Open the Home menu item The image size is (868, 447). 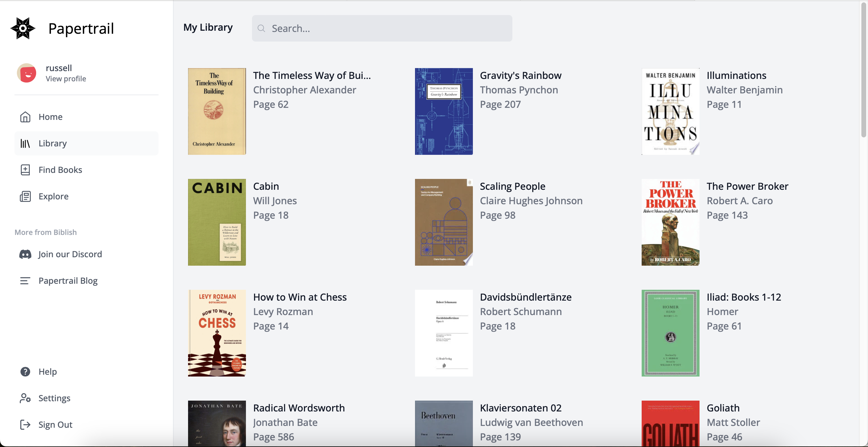click(x=86, y=117)
